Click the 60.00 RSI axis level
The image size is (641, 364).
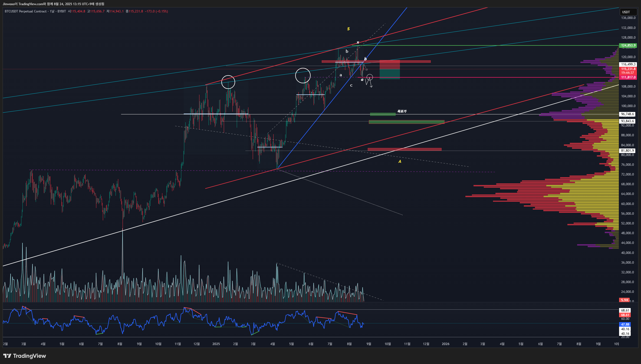click(x=625, y=319)
